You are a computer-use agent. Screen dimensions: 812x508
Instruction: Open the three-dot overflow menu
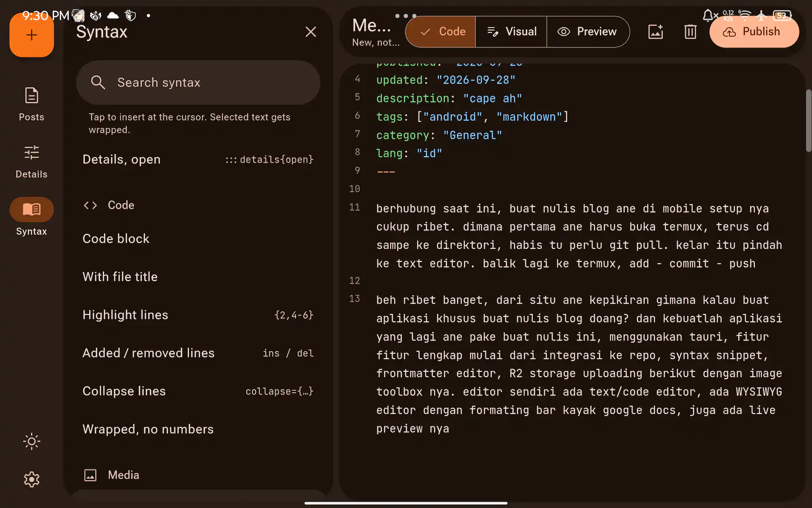(406, 16)
